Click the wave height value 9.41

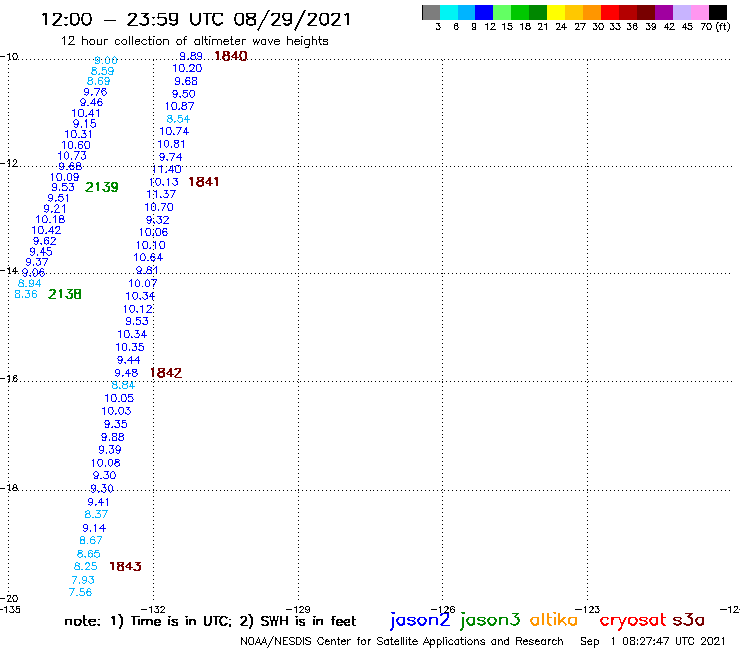pos(98,503)
